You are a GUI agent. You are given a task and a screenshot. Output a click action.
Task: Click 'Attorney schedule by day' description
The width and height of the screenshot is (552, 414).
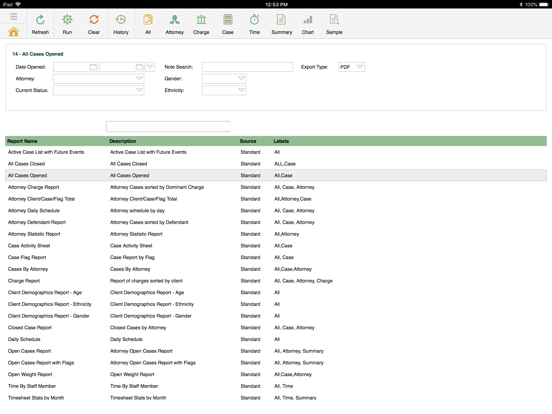coord(137,211)
